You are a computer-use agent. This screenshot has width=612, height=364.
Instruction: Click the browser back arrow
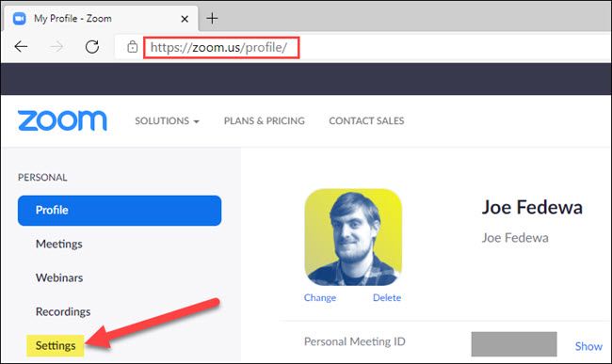point(21,47)
